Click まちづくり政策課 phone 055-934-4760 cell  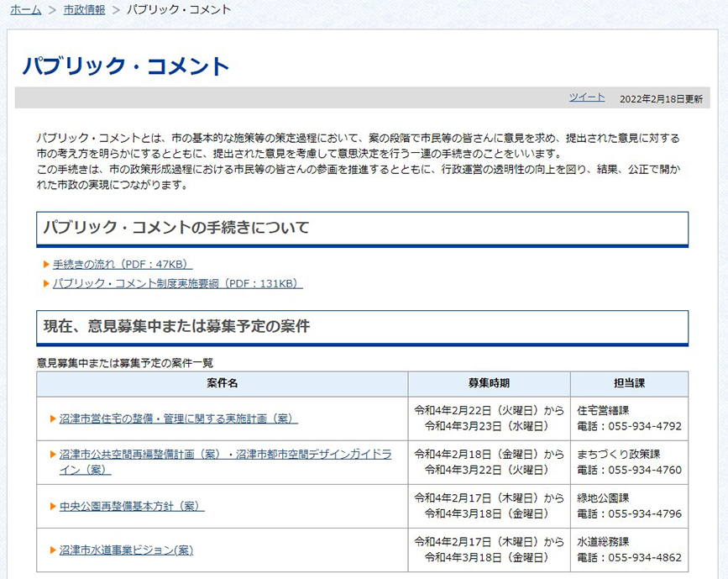point(629,462)
